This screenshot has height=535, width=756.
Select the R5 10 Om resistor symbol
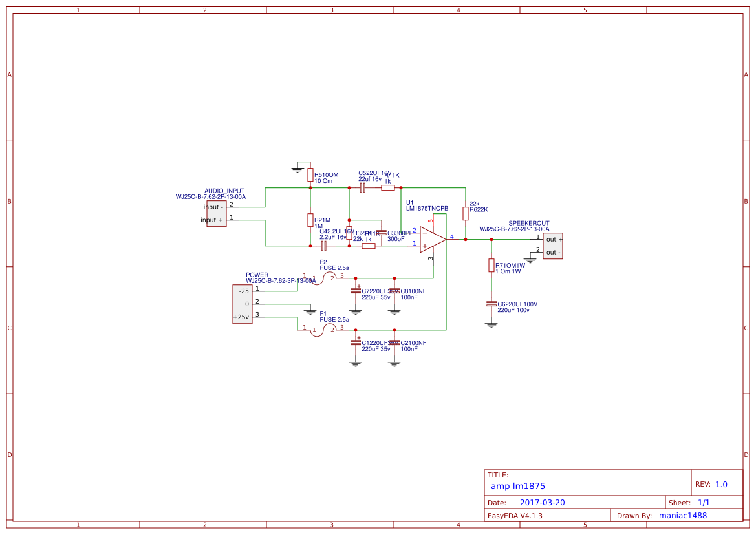(x=310, y=176)
